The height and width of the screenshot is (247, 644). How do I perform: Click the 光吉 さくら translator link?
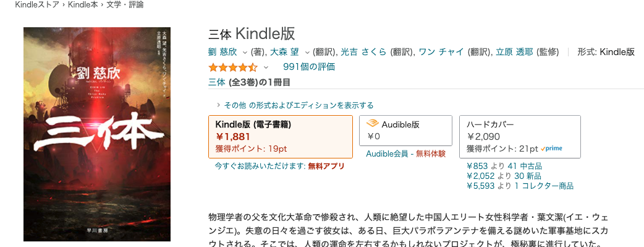363,52
